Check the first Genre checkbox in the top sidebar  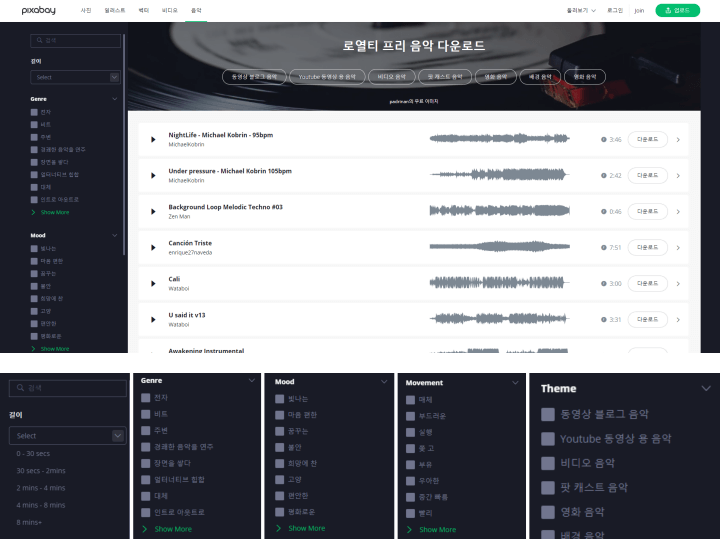(x=34, y=112)
